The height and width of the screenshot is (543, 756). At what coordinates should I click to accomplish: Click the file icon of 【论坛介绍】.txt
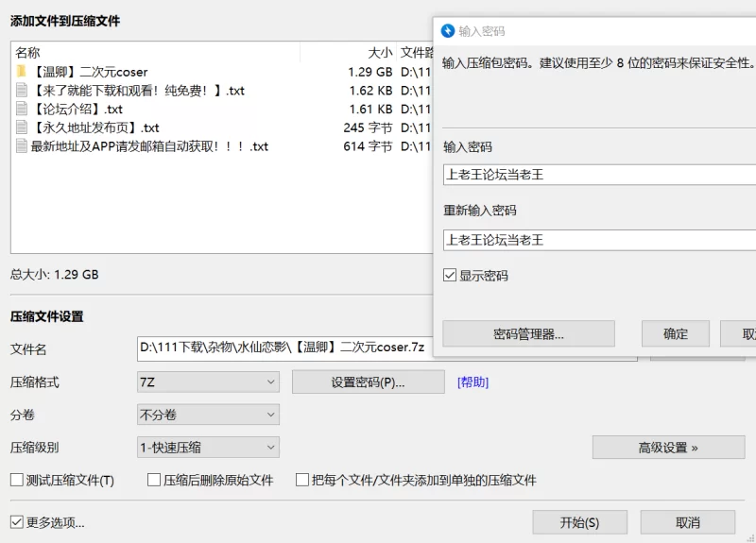pyautogui.click(x=22, y=109)
